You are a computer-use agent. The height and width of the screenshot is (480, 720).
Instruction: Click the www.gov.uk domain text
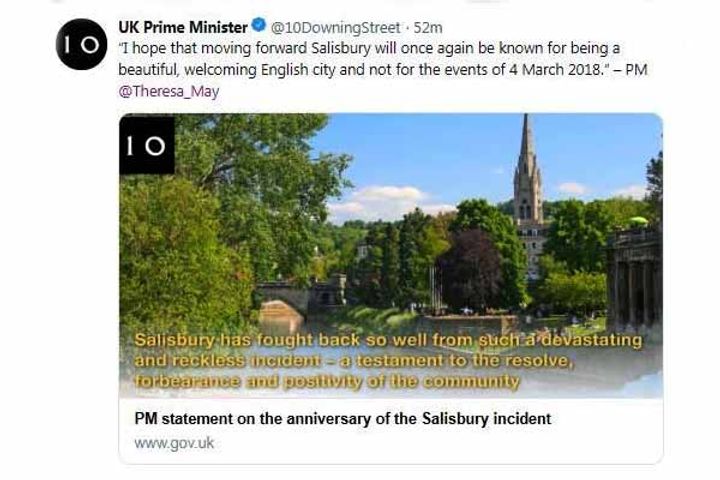174,442
